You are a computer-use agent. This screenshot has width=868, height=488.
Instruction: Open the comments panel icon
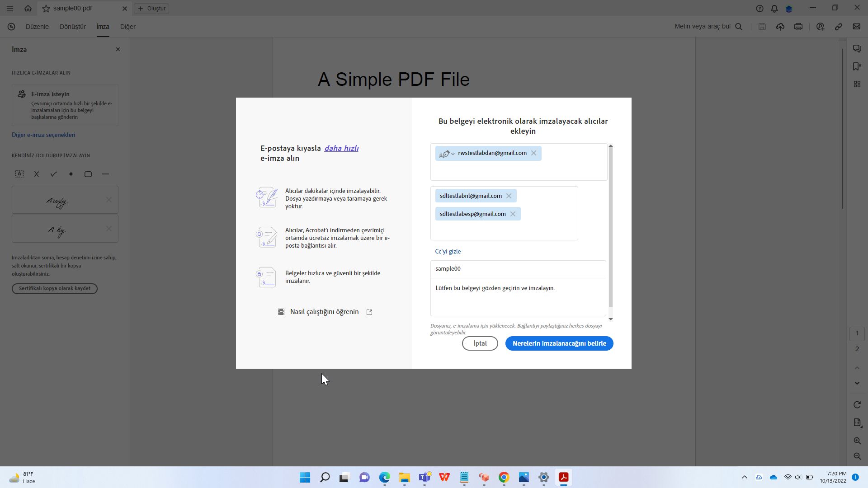(x=857, y=49)
